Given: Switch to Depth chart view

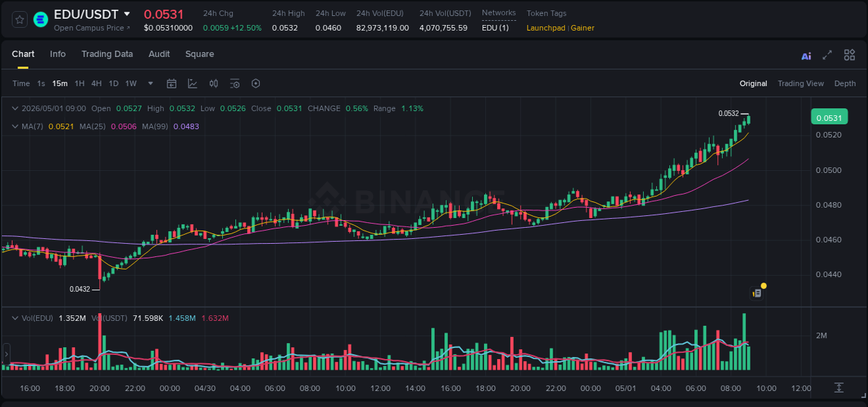Looking at the screenshot, I should (x=845, y=83).
